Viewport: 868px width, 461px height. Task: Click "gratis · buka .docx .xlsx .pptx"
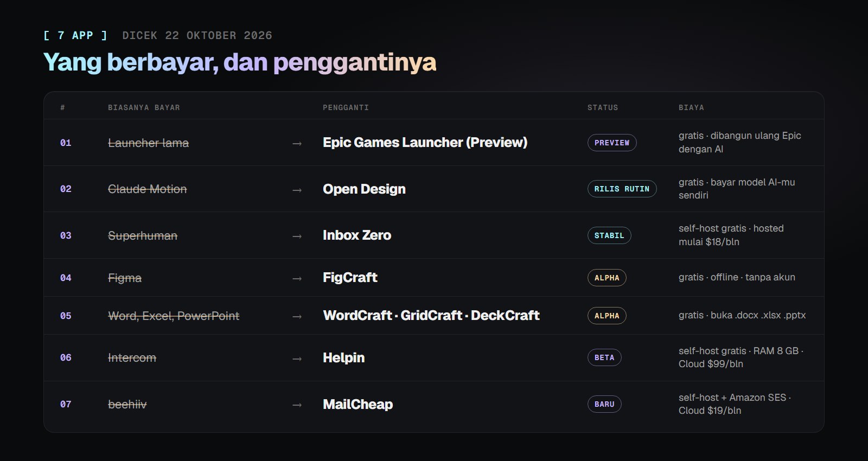click(742, 315)
